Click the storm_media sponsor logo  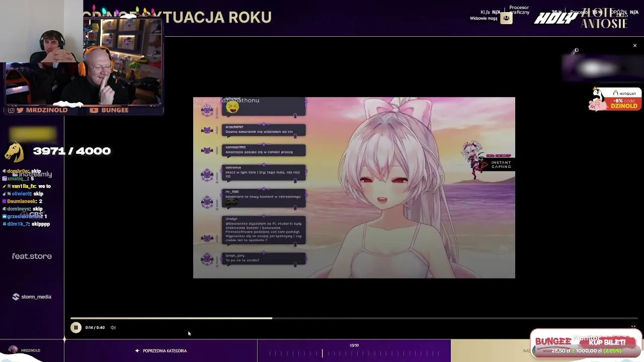tap(32, 297)
